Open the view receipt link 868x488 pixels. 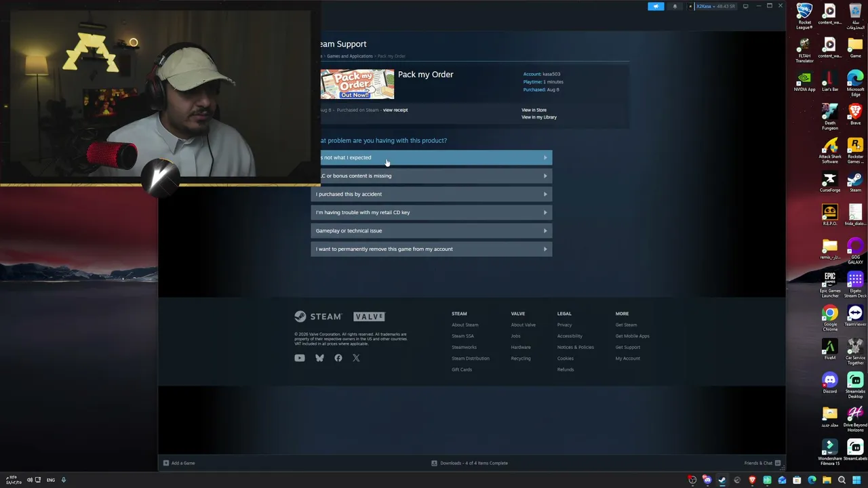(x=395, y=110)
